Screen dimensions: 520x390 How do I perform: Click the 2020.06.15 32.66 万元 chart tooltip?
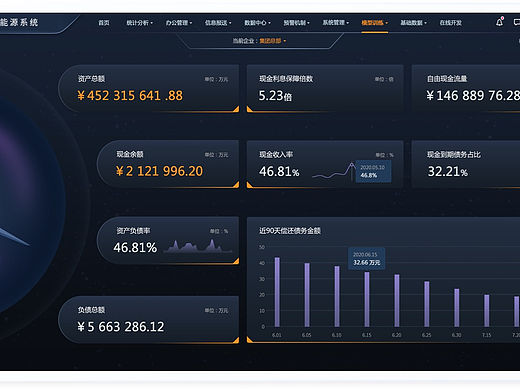click(366, 258)
